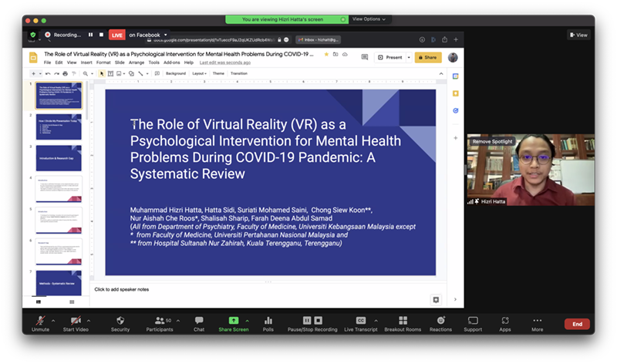Click the green Share Screen icon
The image size is (617, 364).
click(x=234, y=320)
